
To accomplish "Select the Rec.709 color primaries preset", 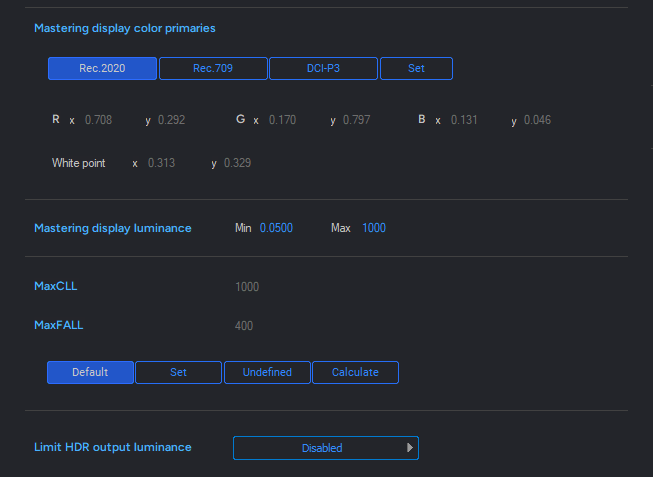I will click(213, 68).
